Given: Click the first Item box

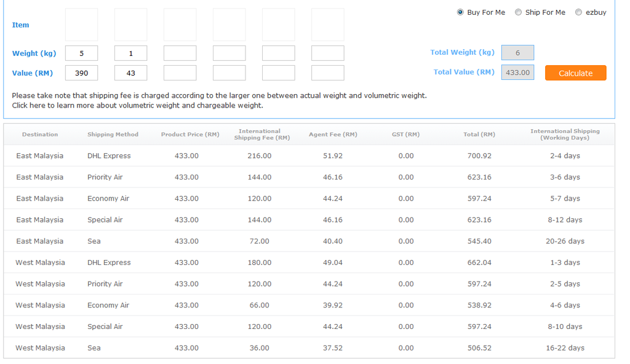Looking at the screenshot, I should pyautogui.click(x=81, y=25).
